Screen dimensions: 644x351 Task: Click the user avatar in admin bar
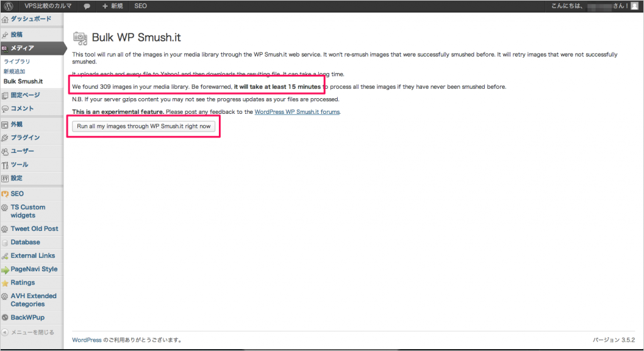tap(635, 6)
